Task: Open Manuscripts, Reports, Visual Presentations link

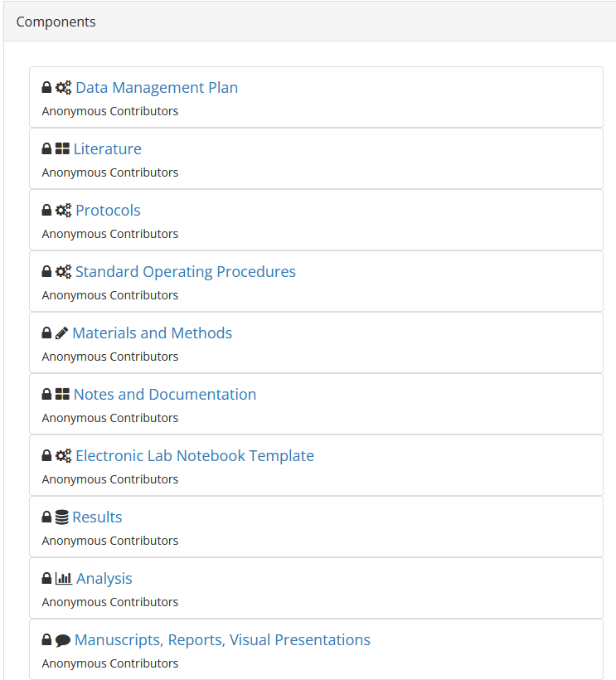Action: click(222, 640)
